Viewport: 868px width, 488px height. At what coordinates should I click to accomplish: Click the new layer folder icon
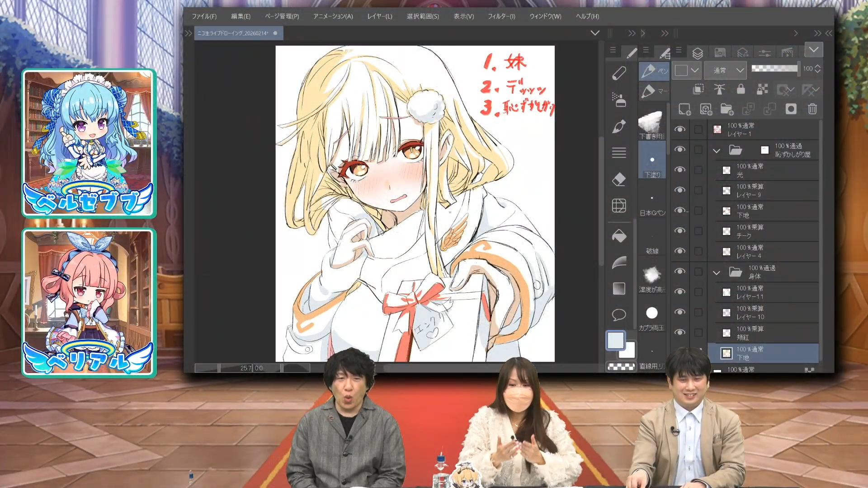point(727,109)
